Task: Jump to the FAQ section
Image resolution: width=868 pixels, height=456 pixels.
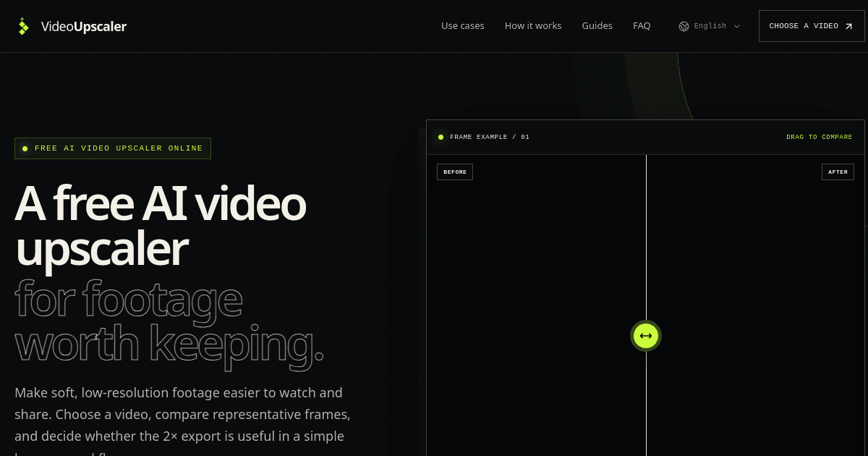Action: [642, 25]
